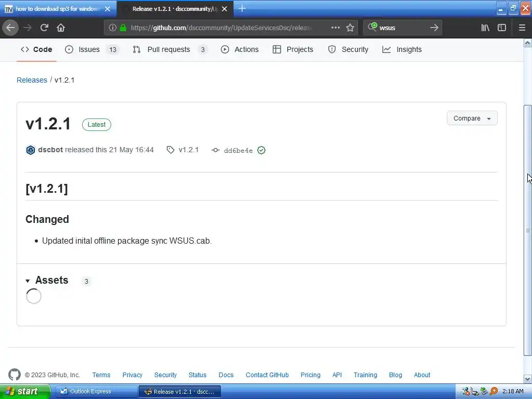Open the Windows start menu
This screenshot has height=399, width=532.
point(25,391)
